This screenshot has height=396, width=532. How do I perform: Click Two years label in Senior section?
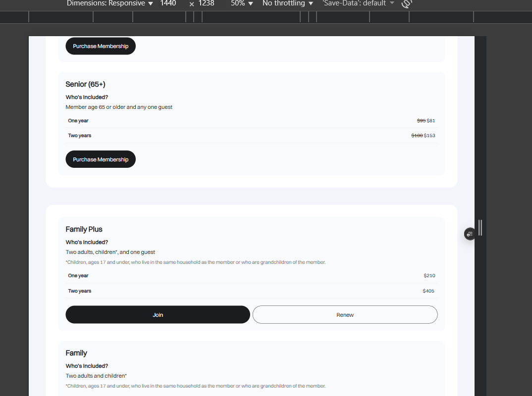pyautogui.click(x=79, y=136)
